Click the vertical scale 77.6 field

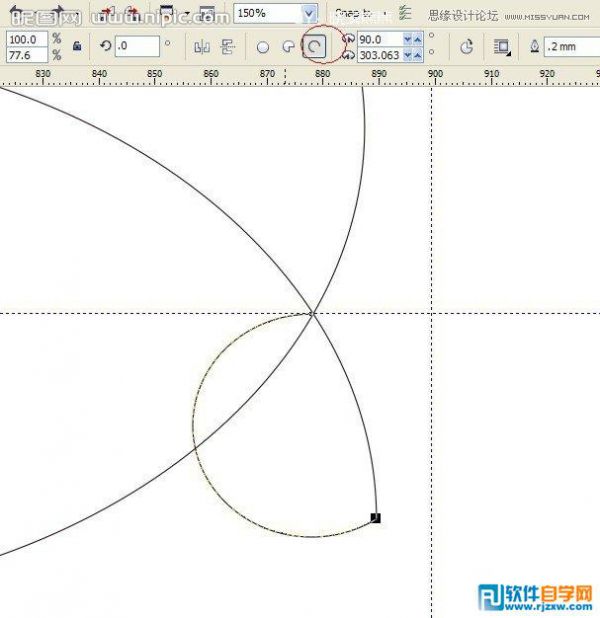(x=27, y=55)
